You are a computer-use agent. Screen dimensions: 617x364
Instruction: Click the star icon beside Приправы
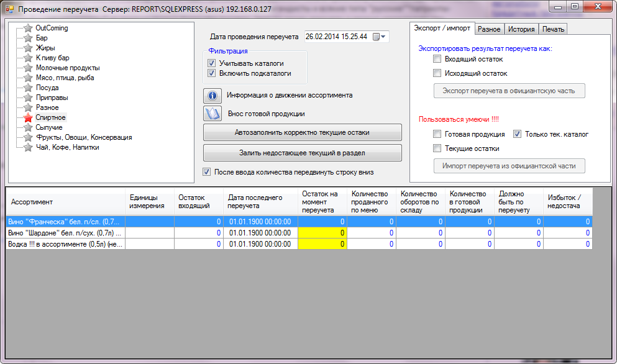coord(28,98)
